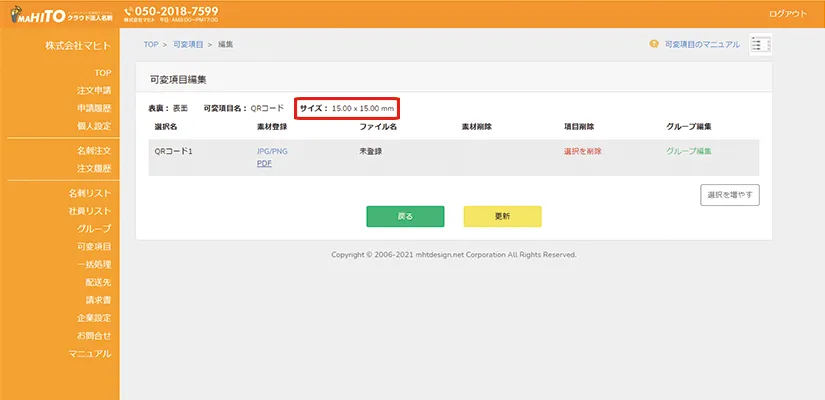
Task: Click the 素材削除 column header
Action: [477, 127]
